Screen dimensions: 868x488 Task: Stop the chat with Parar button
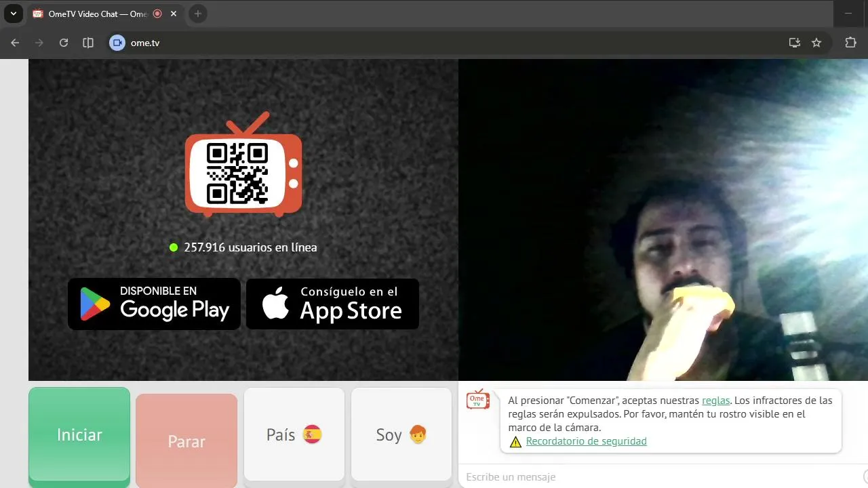click(x=186, y=441)
